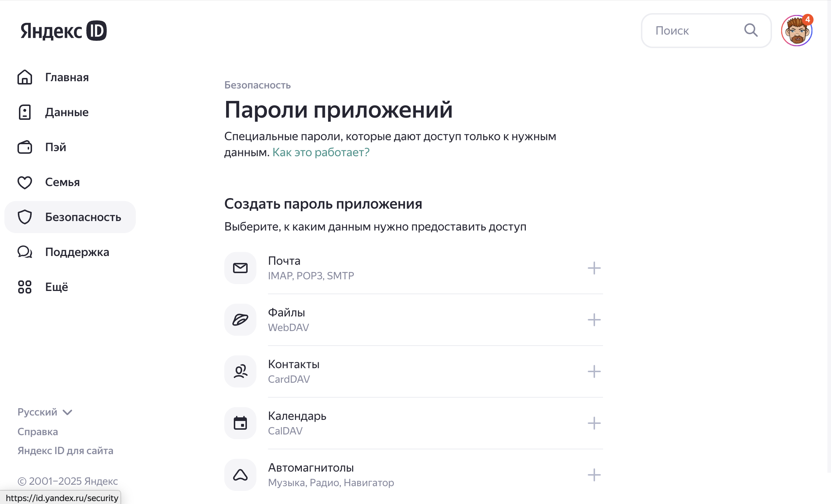Add a password for Файлы WebDAV
The width and height of the screenshot is (831, 504).
594,320
